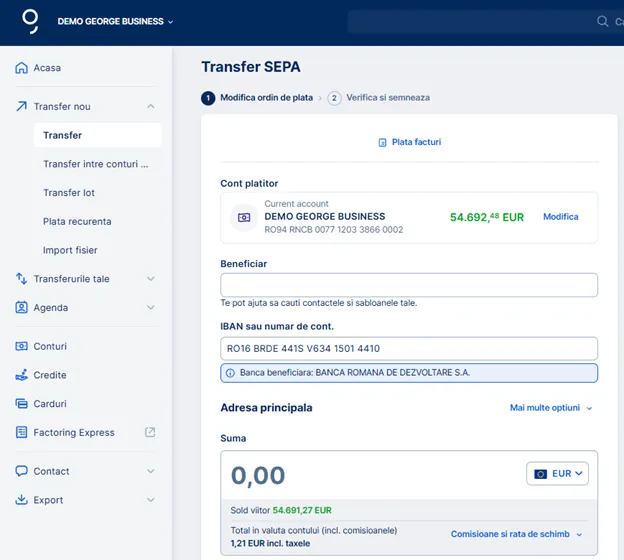Open Plata recurenta menu item
The height and width of the screenshot is (560, 624).
click(x=77, y=221)
